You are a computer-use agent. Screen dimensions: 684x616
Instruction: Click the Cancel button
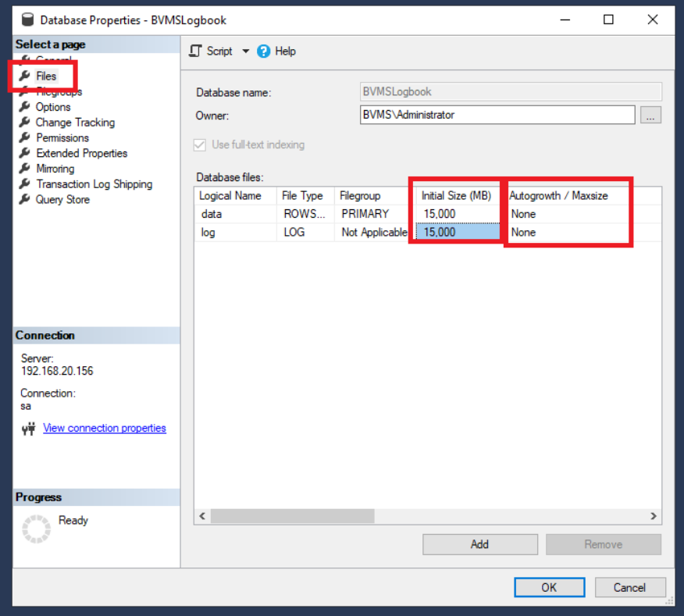tap(629, 587)
